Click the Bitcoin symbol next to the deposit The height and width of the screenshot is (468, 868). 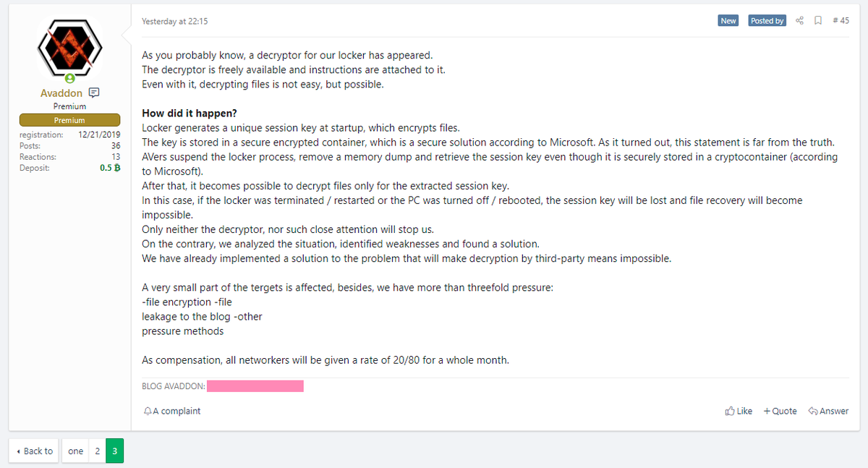coord(117,168)
